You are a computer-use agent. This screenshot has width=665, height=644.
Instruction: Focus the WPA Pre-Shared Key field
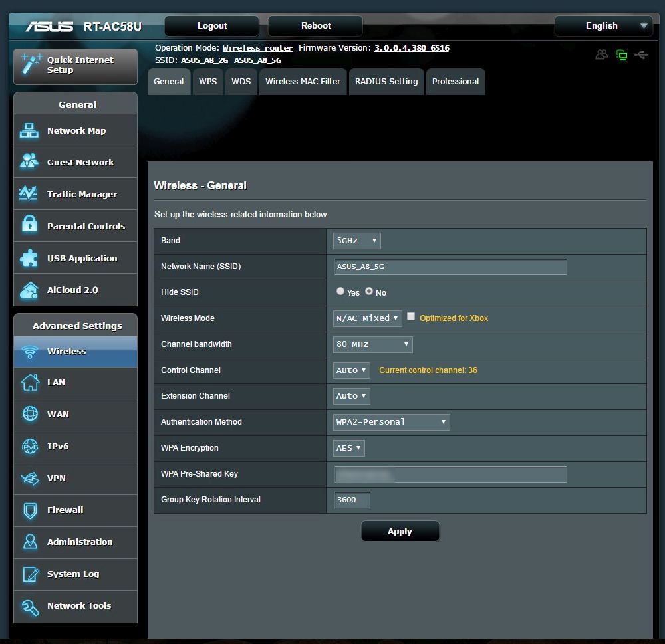(450, 474)
